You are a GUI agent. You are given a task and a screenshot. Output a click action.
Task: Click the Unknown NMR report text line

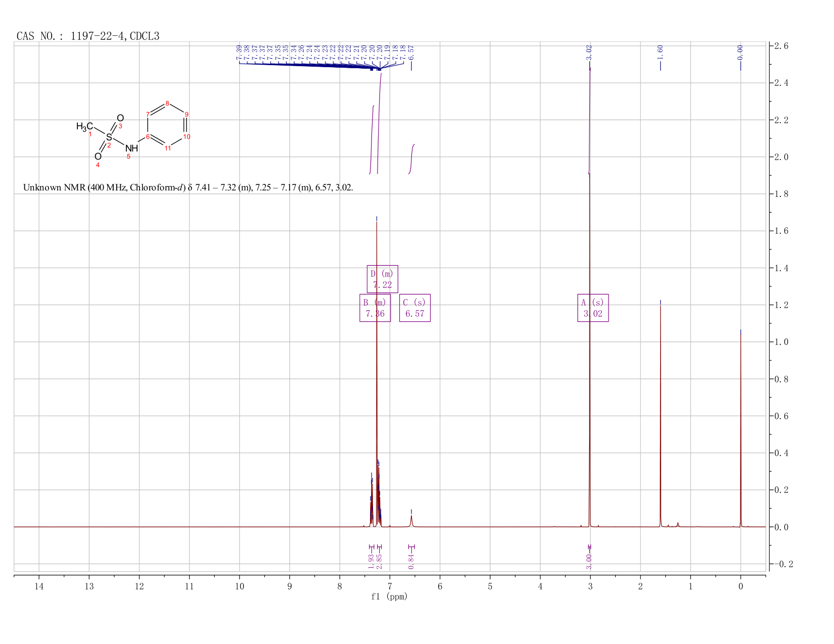(188, 187)
